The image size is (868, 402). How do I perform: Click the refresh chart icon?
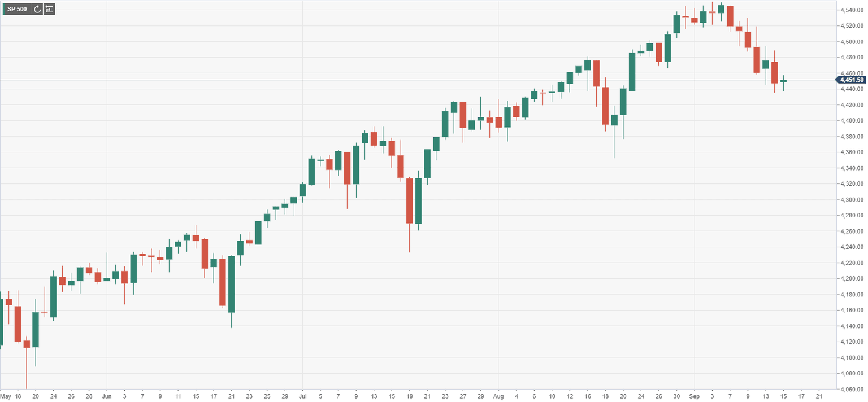click(x=37, y=9)
